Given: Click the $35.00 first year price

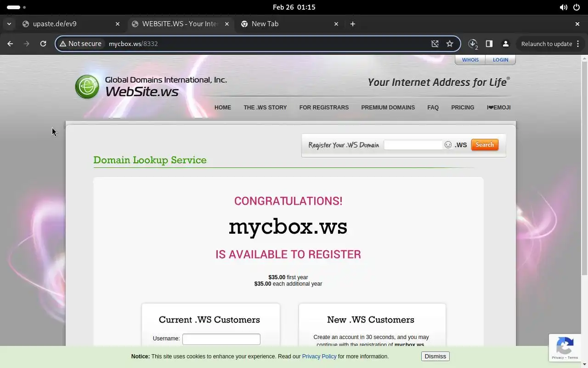Looking at the screenshot, I should [x=288, y=277].
